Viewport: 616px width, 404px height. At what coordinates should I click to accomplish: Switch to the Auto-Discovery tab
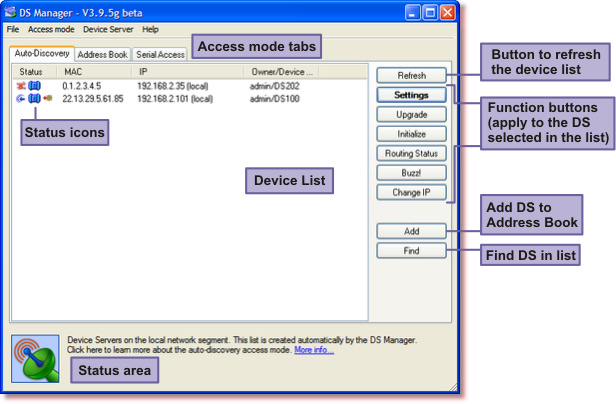(42, 53)
